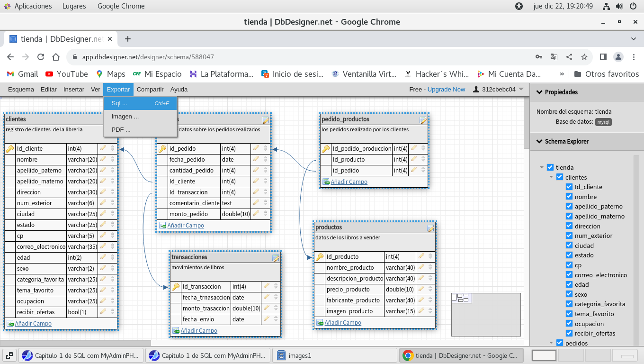Click the reorder arrows for the id_pedido row
This screenshot has height=364, width=644.
click(x=266, y=148)
